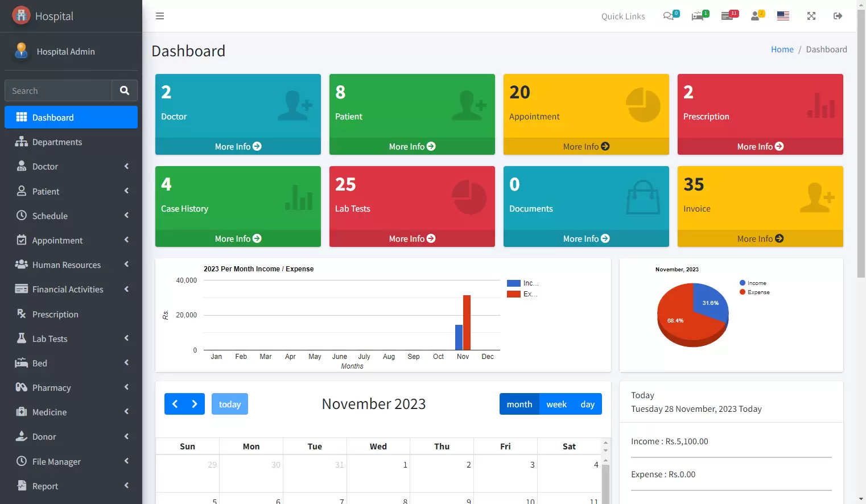Click the Income dot in pie chart legend
The image size is (866, 504).
point(743,283)
